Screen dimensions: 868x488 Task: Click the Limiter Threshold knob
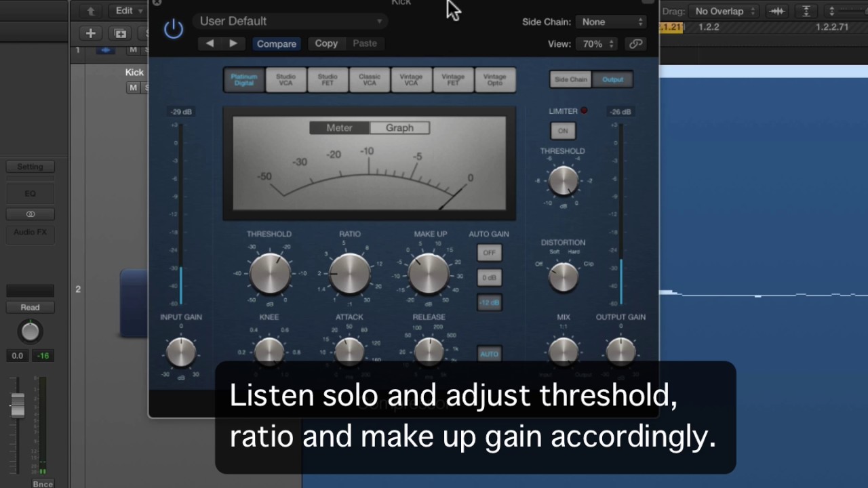[x=563, y=181]
